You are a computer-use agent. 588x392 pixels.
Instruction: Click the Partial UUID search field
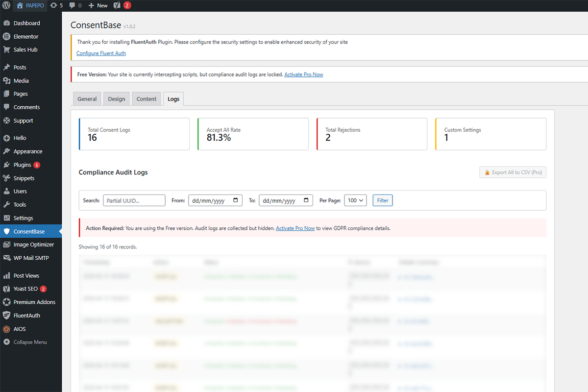pyautogui.click(x=134, y=200)
